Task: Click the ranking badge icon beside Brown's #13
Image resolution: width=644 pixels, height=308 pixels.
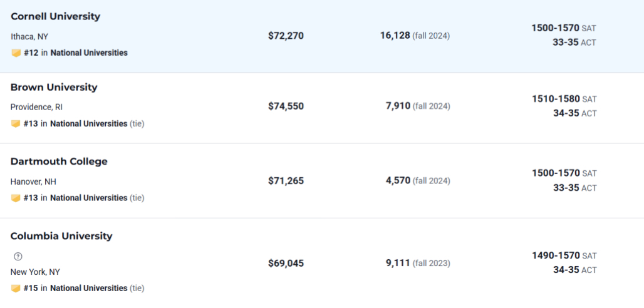Action: click(16, 123)
